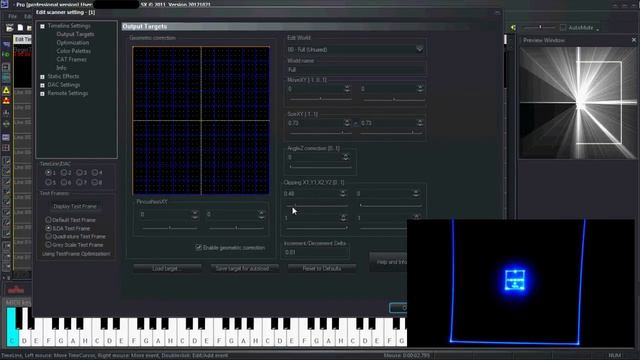Click the Mouse time readout in status bar
Screen dimensions: 640x360
pos(407,356)
